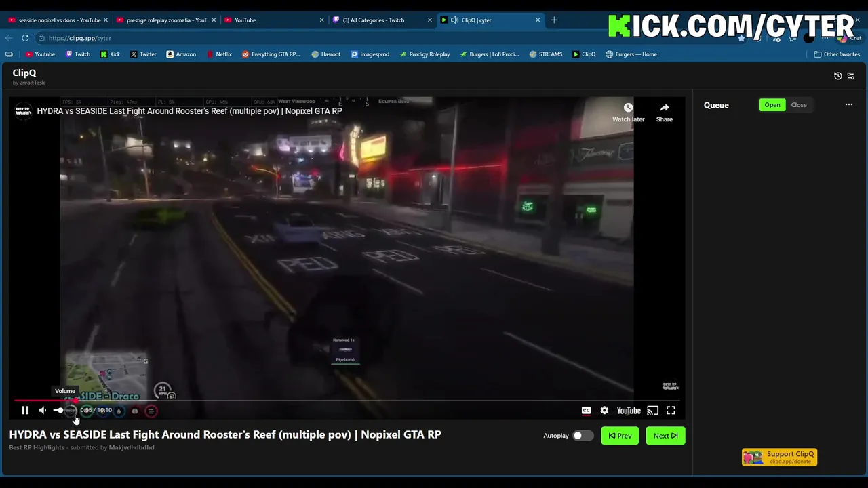This screenshot has height=488, width=868.
Task: Click the Support ClipQ donate banner
Action: pos(779,457)
